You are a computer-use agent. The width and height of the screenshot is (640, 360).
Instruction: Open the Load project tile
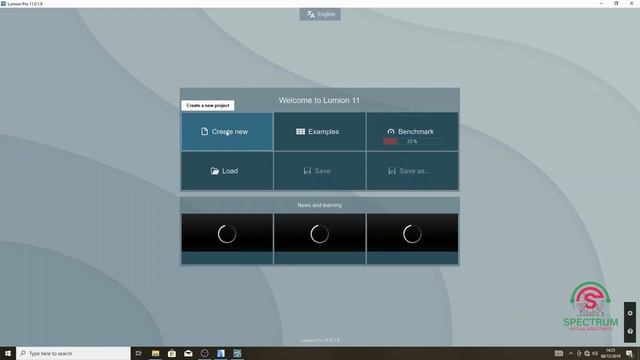(227, 171)
